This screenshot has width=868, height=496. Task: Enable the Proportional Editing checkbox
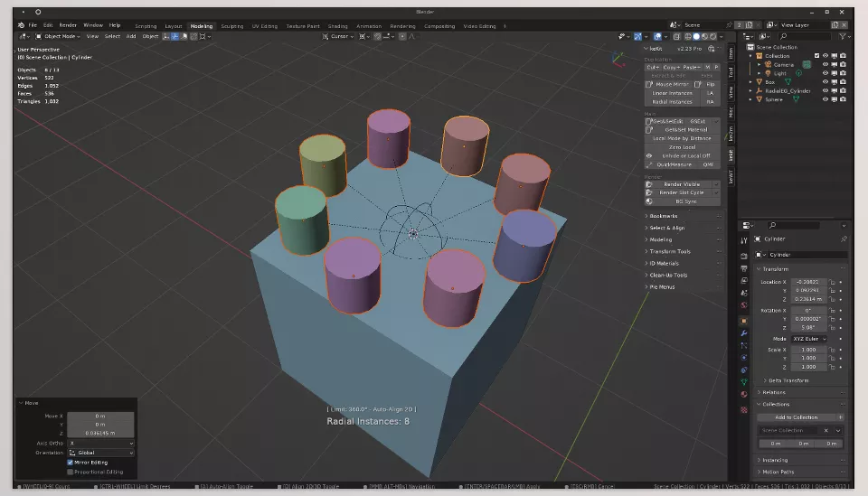coord(71,472)
